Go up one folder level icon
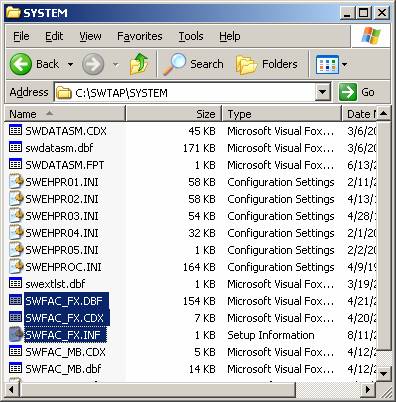Screen dimensions: 396x402 139,64
